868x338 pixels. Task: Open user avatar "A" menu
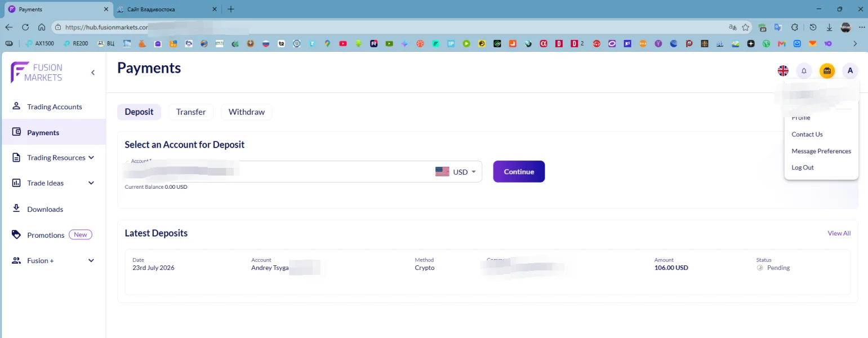pyautogui.click(x=850, y=71)
